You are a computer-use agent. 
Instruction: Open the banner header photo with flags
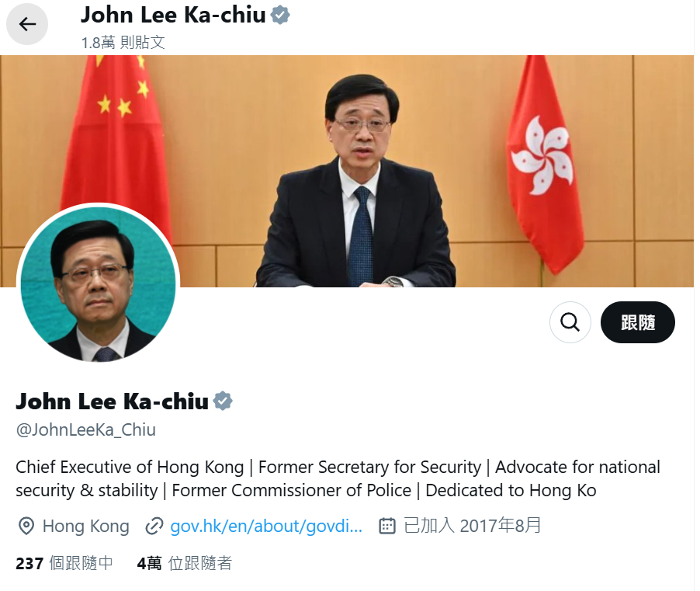(347, 171)
